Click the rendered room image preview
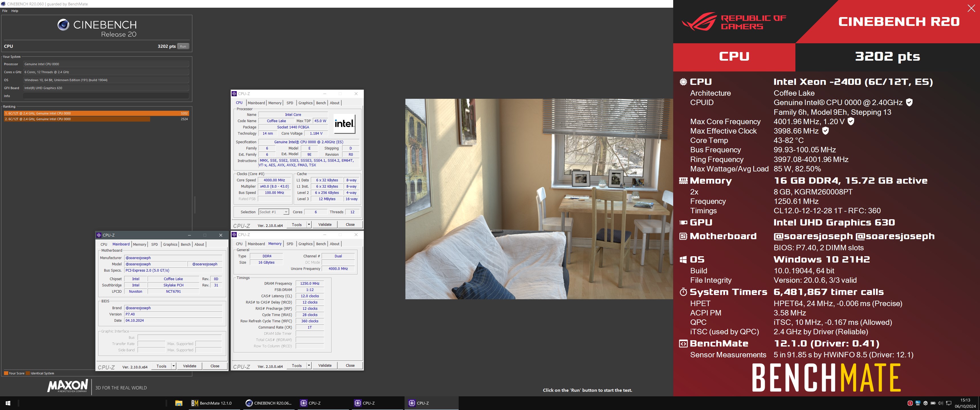Viewport: 980px width, 410px height. 539,199
